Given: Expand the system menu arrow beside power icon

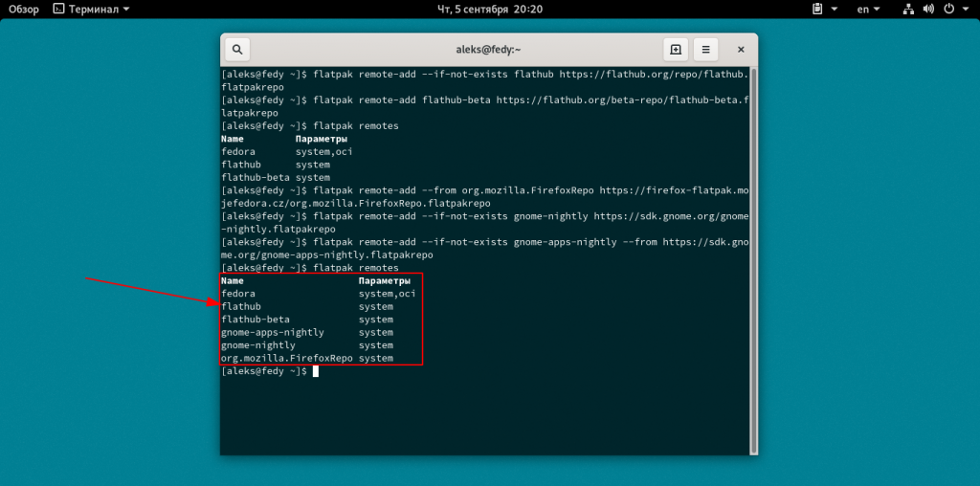Looking at the screenshot, I should click(x=965, y=9).
